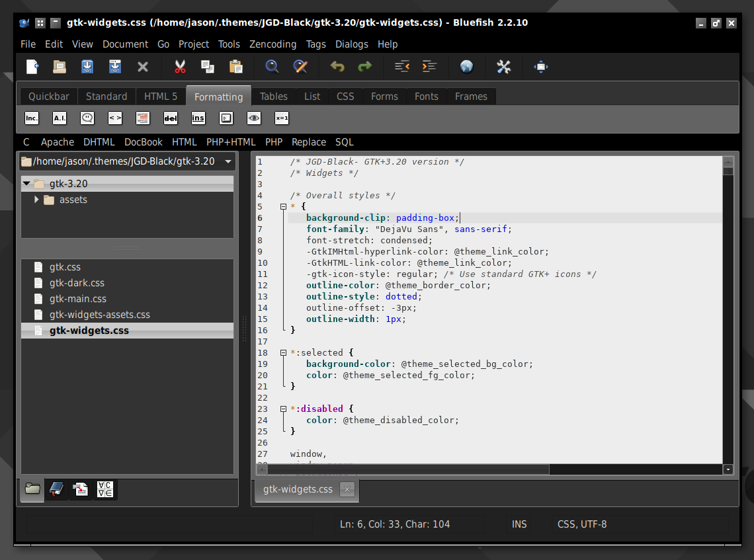Show the bookmarks side panel tab
This screenshot has width=754, height=560.
point(56,489)
